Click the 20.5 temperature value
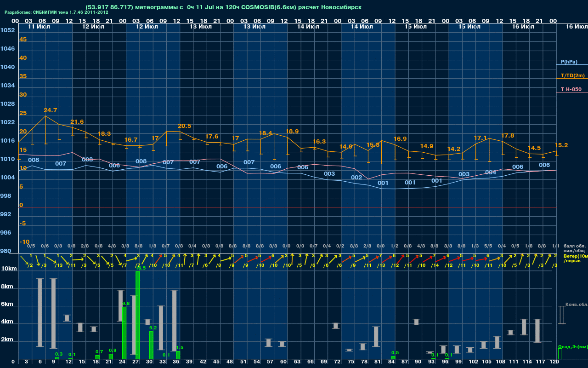The image size is (588, 368). (x=184, y=126)
